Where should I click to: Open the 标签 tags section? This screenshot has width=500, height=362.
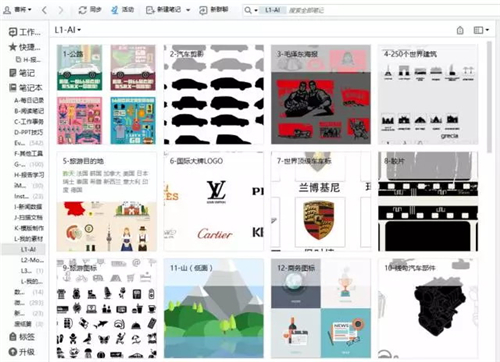point(22,337)
